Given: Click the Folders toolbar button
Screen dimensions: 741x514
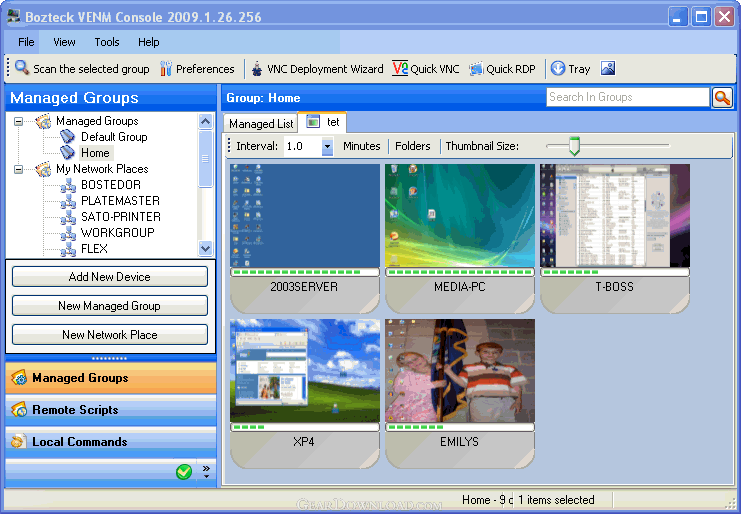Looking at the screenshot, I should click(x=413, y=146).
